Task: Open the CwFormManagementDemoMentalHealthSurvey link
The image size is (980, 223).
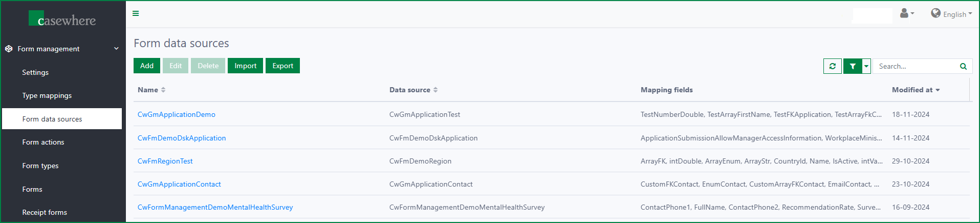Action: (x=215, y=207)
